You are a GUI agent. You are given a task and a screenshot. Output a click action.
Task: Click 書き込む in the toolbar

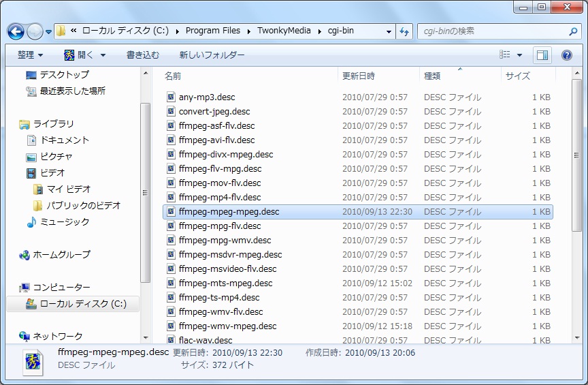click(142, 55)
